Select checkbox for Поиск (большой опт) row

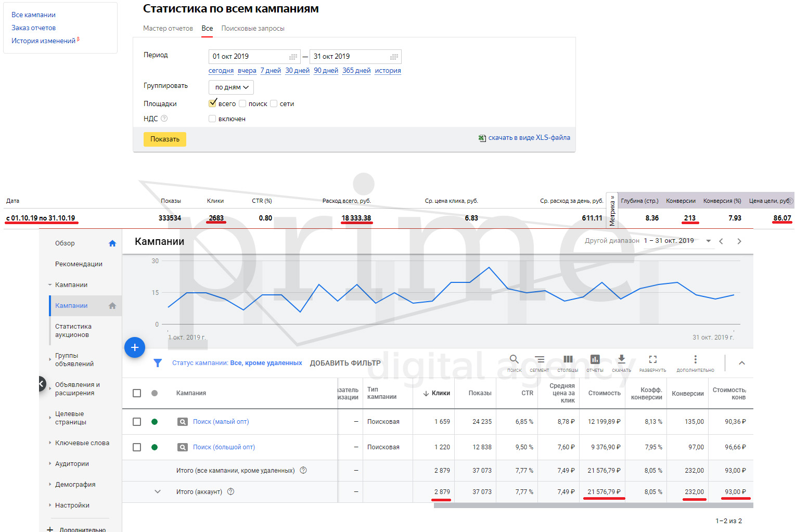coord(137,447)
